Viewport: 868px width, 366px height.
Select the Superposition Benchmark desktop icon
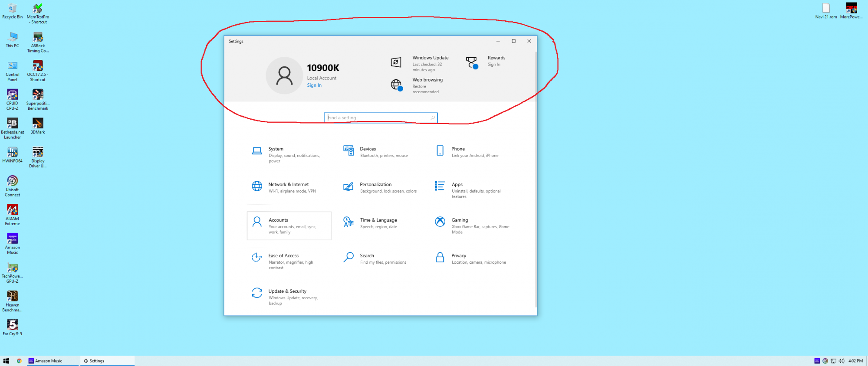tap(38, 100)
